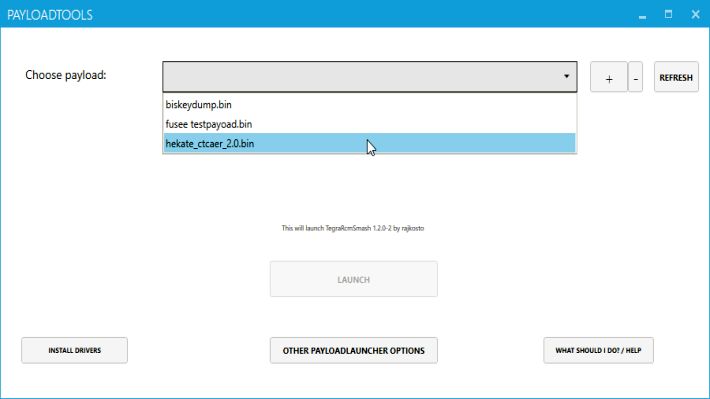Select biskeydump.bin from payload list

[369, 105]
